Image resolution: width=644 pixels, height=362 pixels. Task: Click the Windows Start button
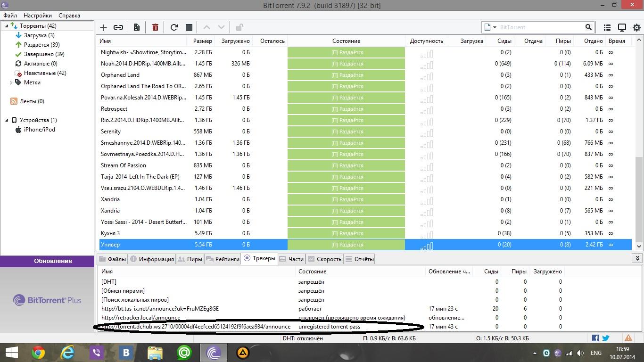click(x=11, y=353)
